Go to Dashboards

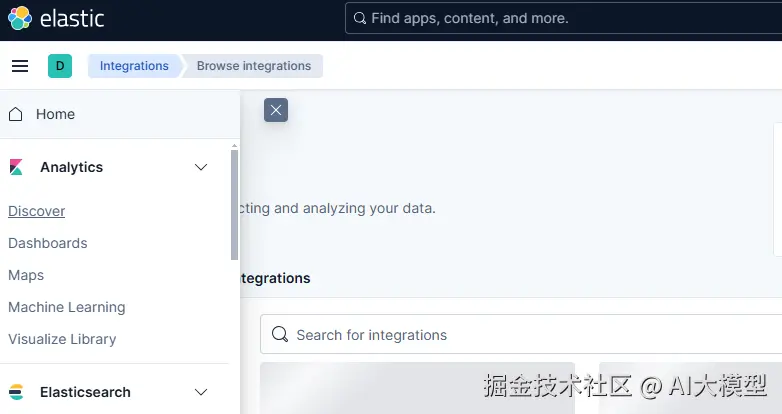(x=48, y=243)
